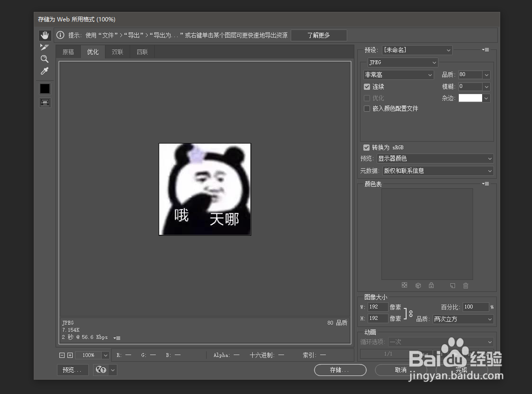Click the browser preview icon

tap(101, 370)
